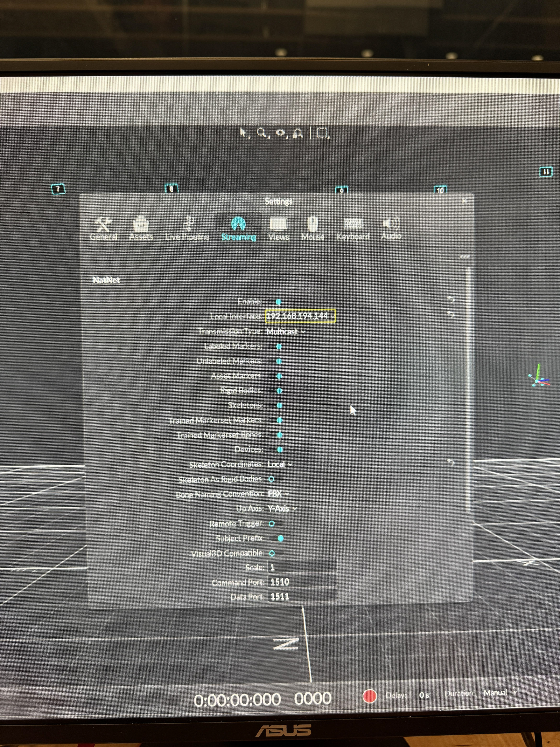The width and height of the screenshot is (560, 747).
Task: Open Mouse settings icon
Action: [x=313, y=224]
